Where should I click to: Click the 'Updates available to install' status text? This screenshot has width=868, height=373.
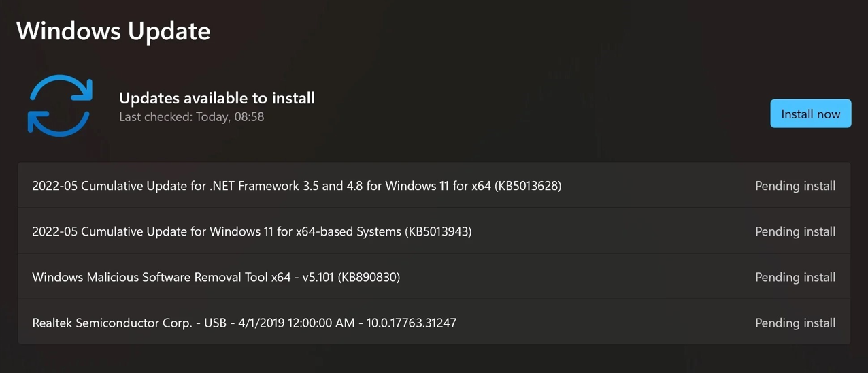coord(216,98)
